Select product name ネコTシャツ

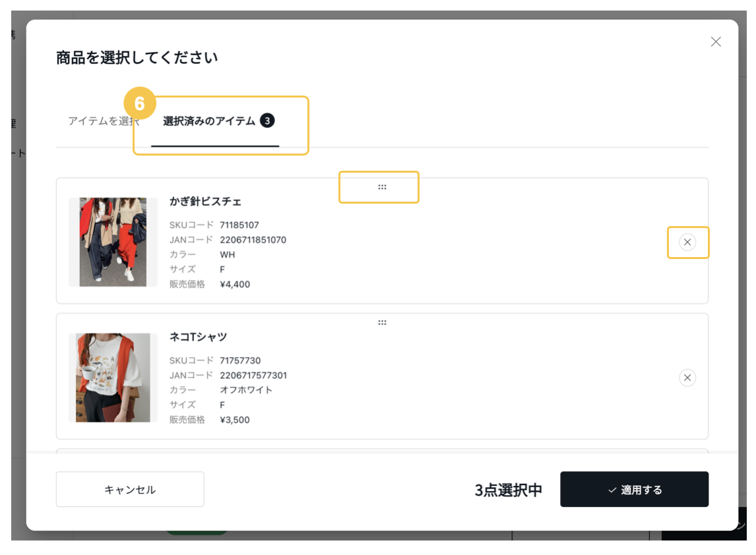tap(198, 337)
